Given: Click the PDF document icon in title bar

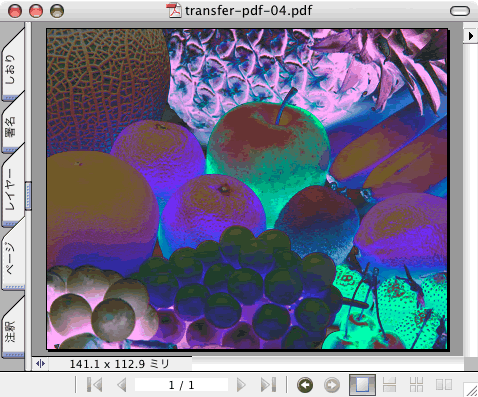Looking at the screenshot, I should point(174,10).
